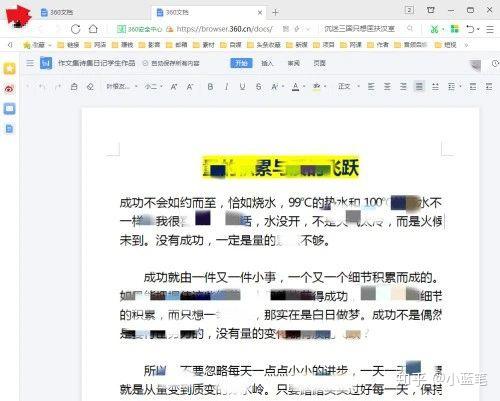Close the active 360文档 tab
The width and height of the screenshot is (500, 401).
(260, 13)
